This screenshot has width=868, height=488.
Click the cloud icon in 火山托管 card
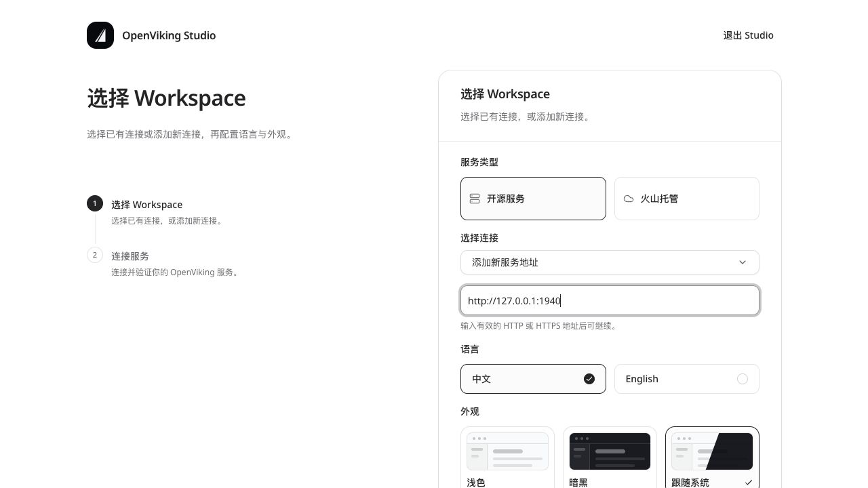click(x=629, y=199)
